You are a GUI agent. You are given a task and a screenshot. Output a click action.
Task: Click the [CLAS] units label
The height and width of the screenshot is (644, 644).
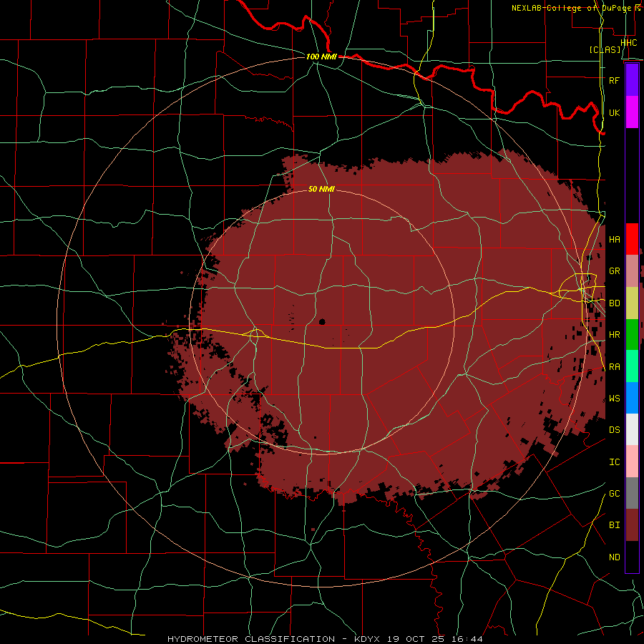[605, 49]
